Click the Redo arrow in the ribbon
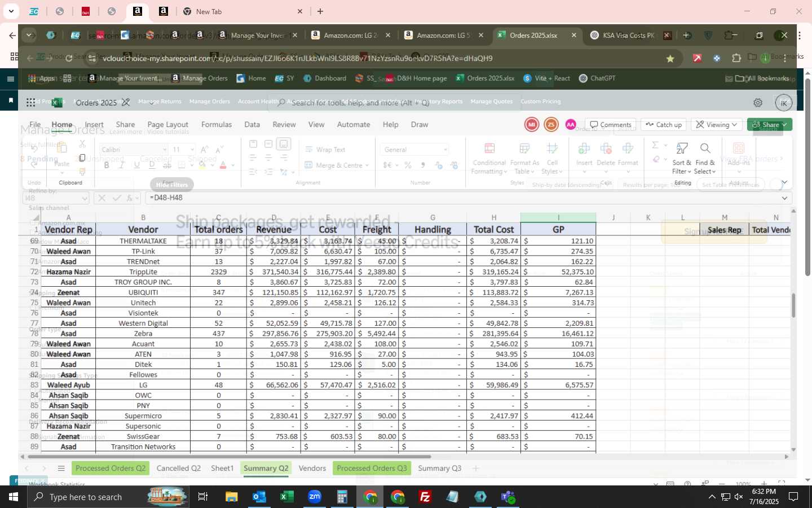This screenshot has height=508, width=812. (x=34, y=164)
